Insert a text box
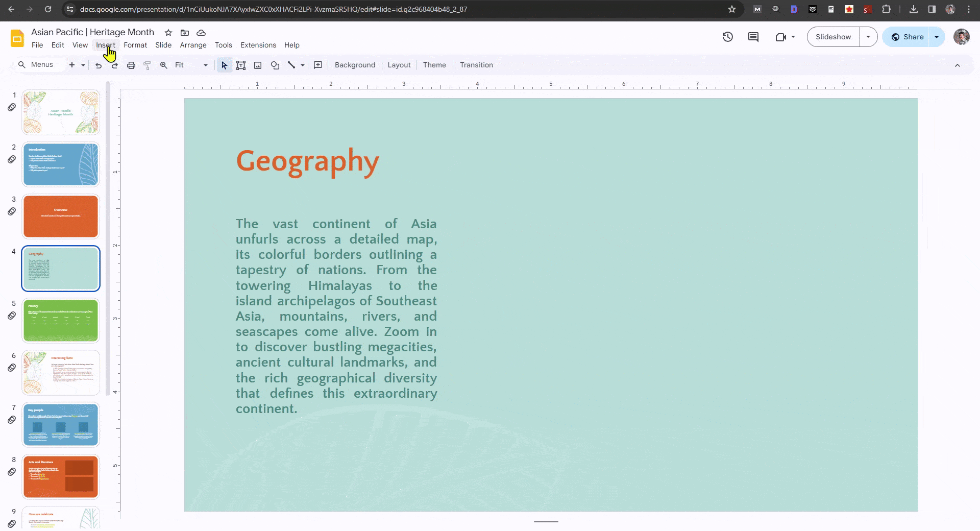Viewport: 980px width, 531px height. pyautogui.click(x=241, y=65)
